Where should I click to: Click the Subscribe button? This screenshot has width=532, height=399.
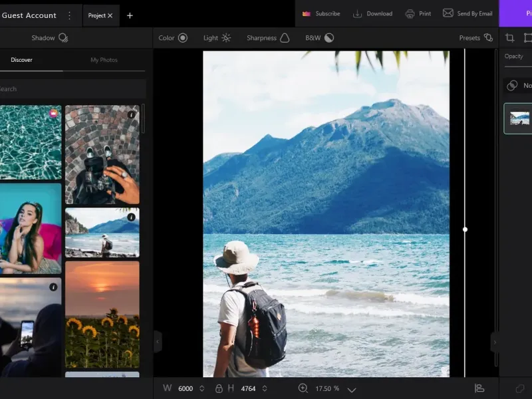coord(321,13)
